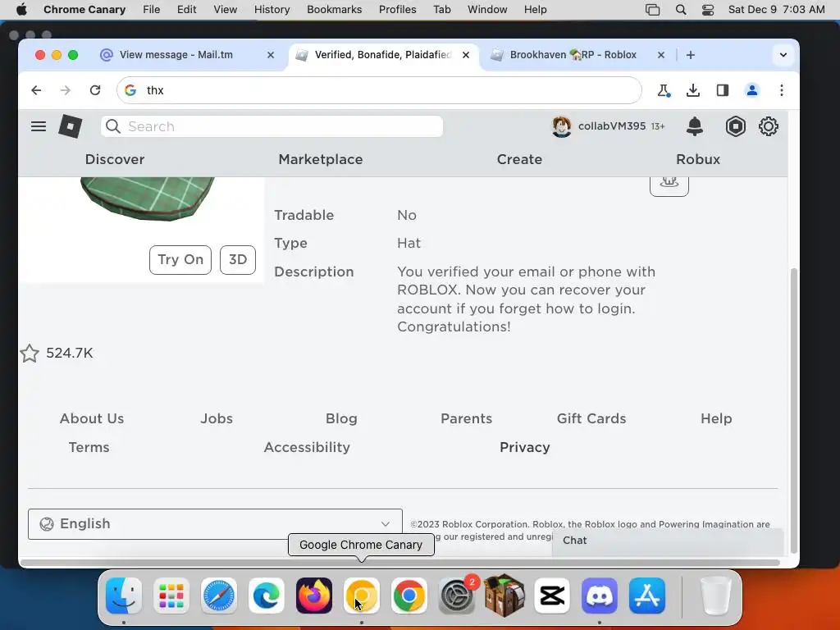Favorite the item with the star icon
Screen dimensions: 840x630
tap(30, 353)
